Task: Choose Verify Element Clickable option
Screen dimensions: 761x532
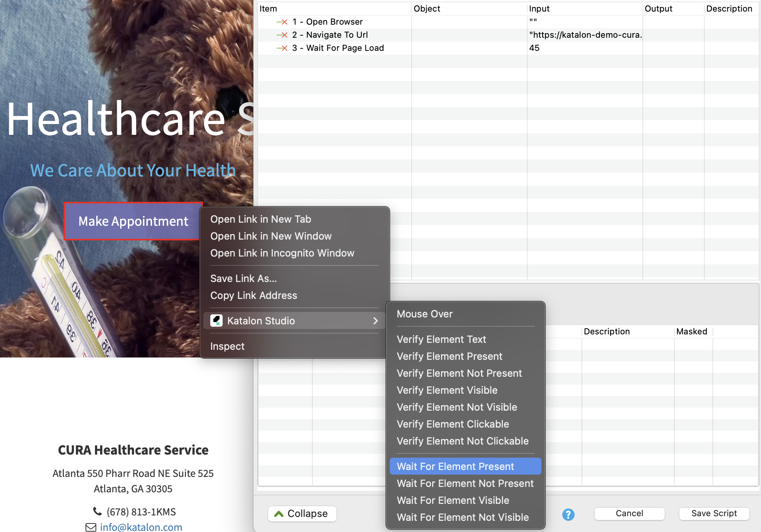Action: click(453, 424)
